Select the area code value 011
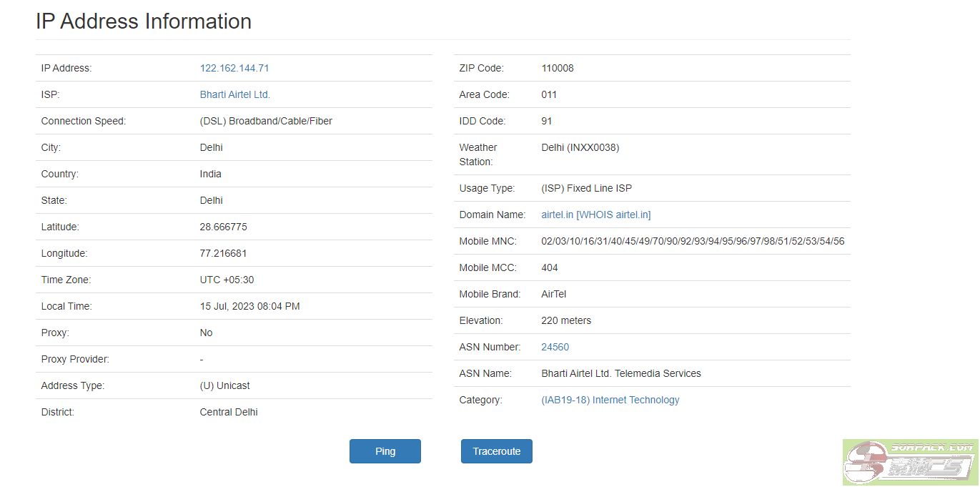This screenshot has width=980, height=487. 550,94
